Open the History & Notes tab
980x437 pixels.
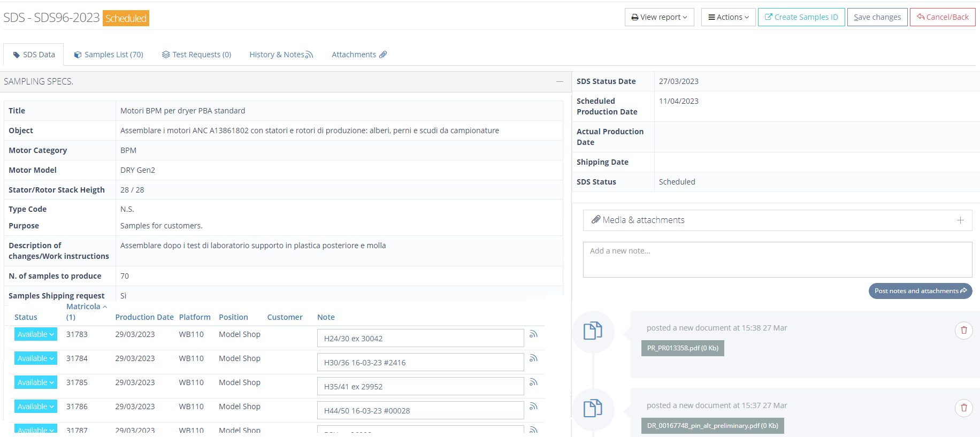(281, 55)
